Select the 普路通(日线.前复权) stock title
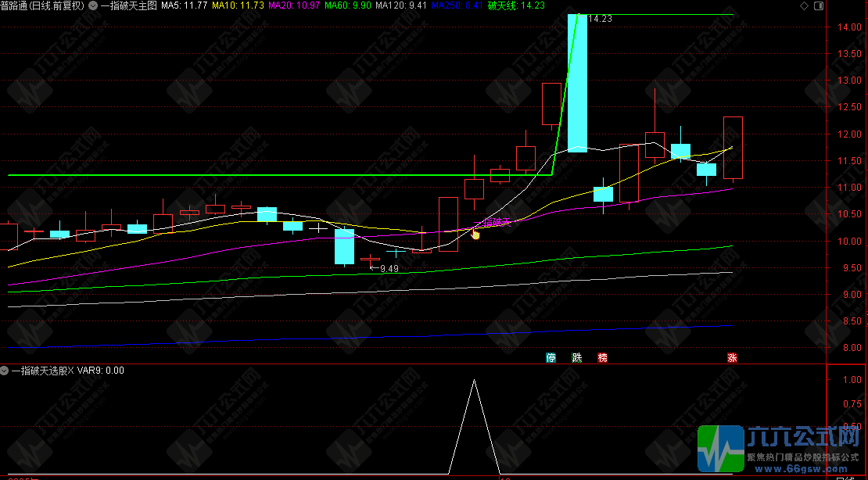Viewport: 868px width, 480px height. [x=43, y=5]
